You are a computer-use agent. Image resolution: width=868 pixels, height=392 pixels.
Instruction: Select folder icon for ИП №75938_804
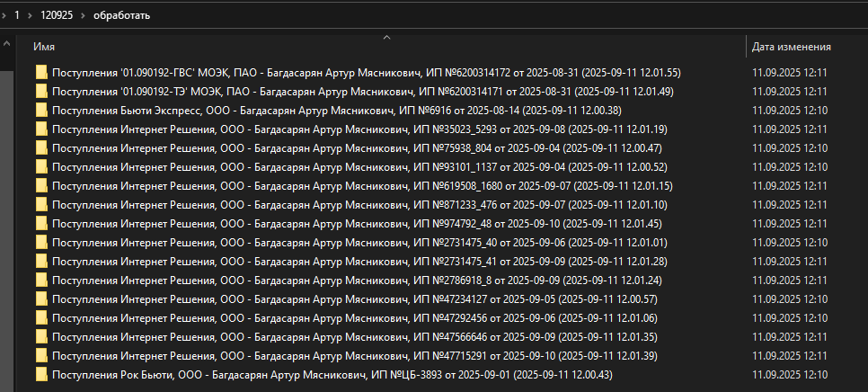point(41,148)
